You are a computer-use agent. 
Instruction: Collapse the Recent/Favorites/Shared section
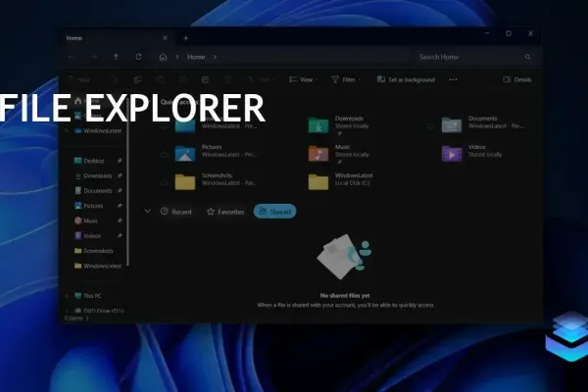(147, 212)
